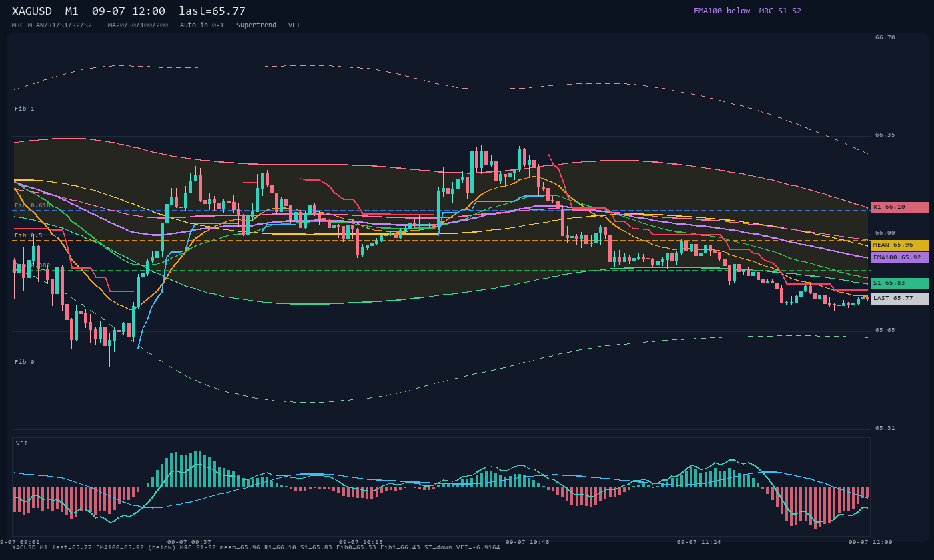Click the XAGUSD symbol in the chart title

32,11
